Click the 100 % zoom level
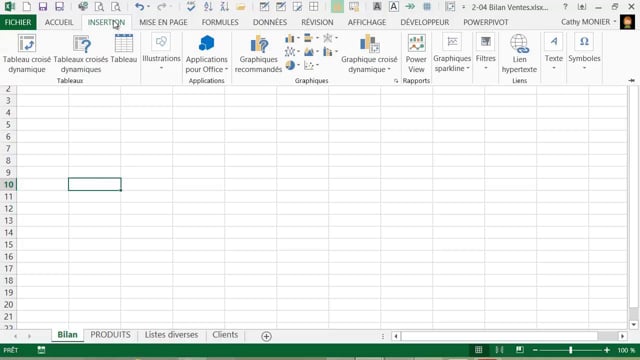Image resolution: width=640 pixels, height=360 pixels. 626,350
